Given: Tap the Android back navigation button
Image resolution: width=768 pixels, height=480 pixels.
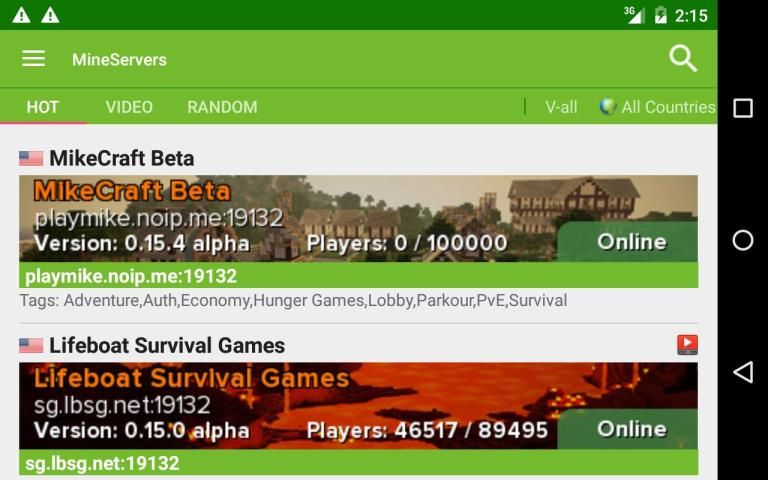Looking at the screenshot, I should pyautogui.click(x=743, y=372).
